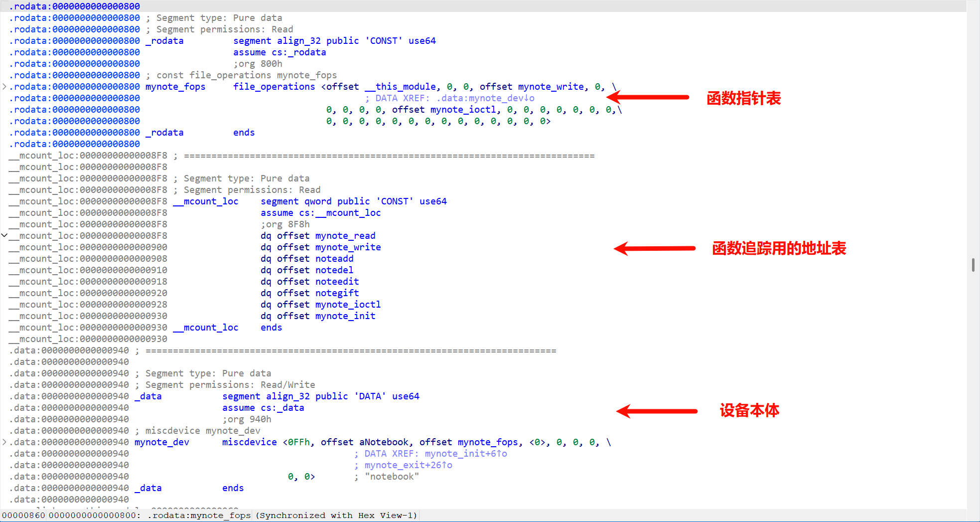The width and height of the screenshot is (980, 522).
Task: Follow the mynote_init+6 data xref
Action: pyautogui.click(x=465, y=454)
